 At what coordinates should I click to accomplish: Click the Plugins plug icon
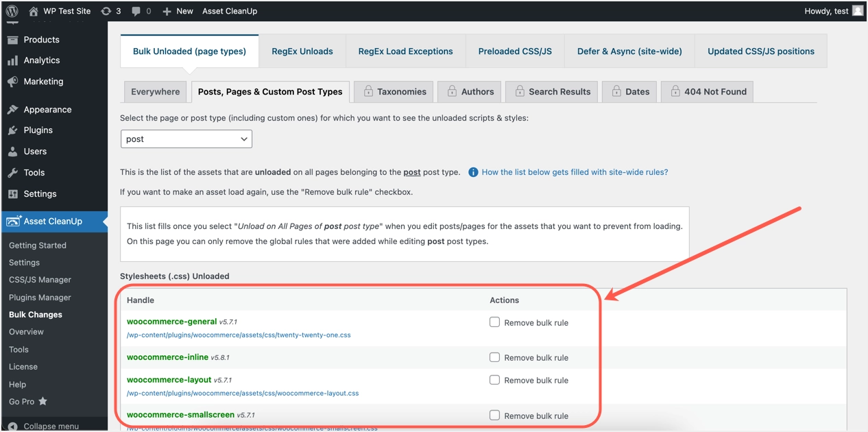point(13,130)
